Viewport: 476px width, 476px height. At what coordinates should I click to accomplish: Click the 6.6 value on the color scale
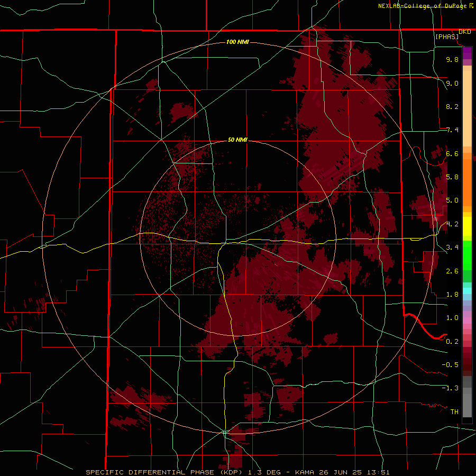click(452, 153)
